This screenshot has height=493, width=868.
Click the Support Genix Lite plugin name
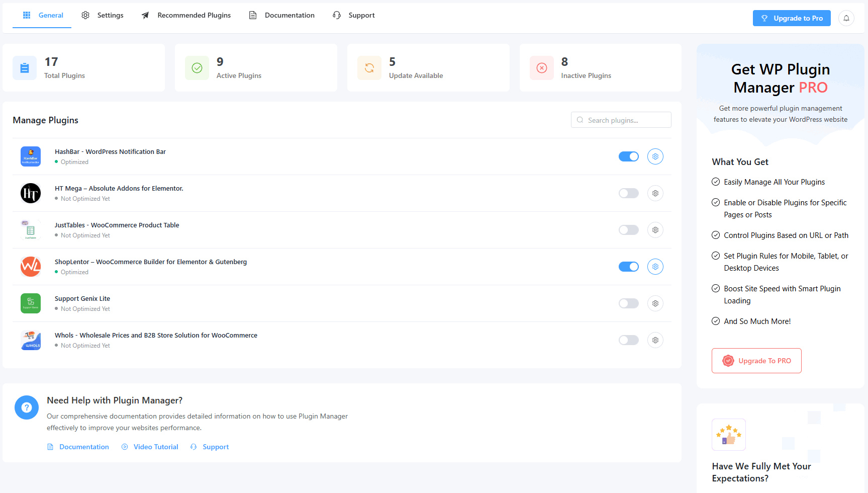[82, 298]
